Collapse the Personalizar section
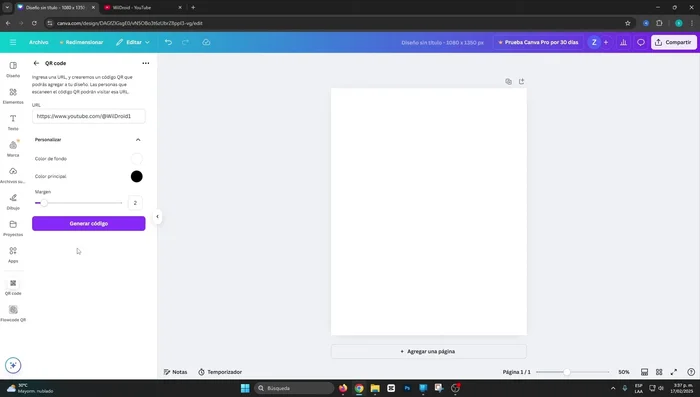This screenshot has width=700, height=397. click(x=138, y=140)
